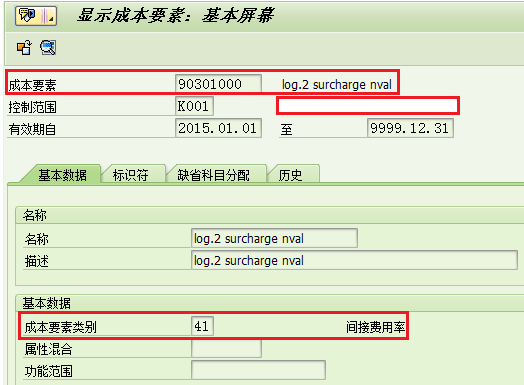Screen dimensions: 524x385
Task: Click the 成本要素类别 label
Action: (x=60, y=327)
